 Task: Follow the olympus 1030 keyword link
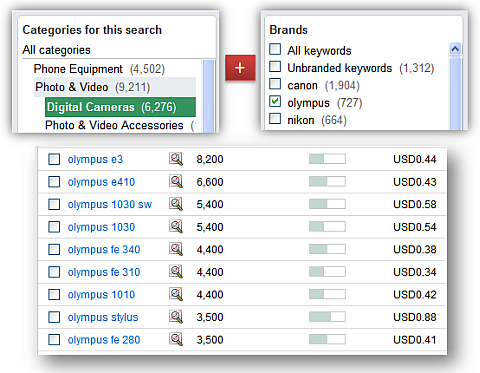pyautogui.click(x=101, y=227)
